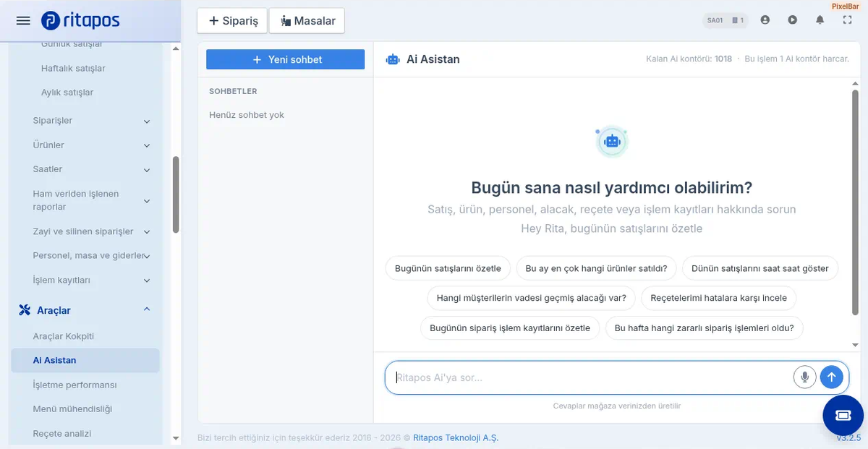Open the notifications bell
This screenshot has width=868, height=449.
820,20
